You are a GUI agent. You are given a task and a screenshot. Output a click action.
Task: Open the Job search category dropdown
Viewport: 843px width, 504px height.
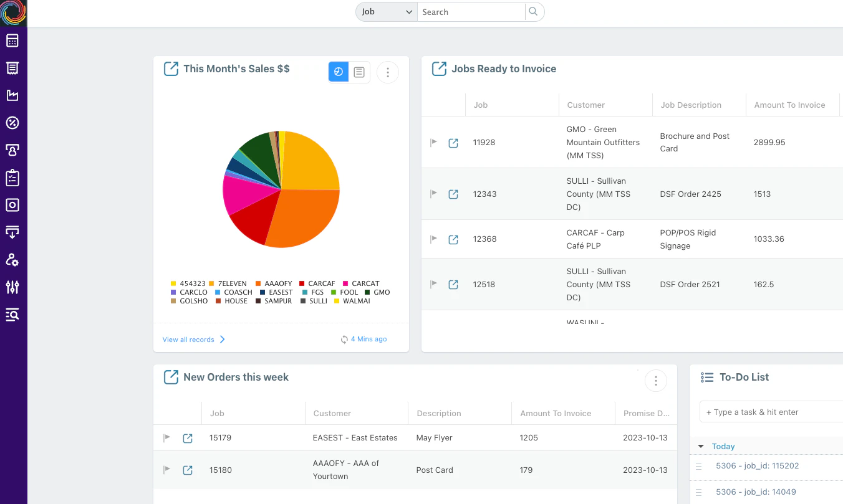click(x=385, y=11)
